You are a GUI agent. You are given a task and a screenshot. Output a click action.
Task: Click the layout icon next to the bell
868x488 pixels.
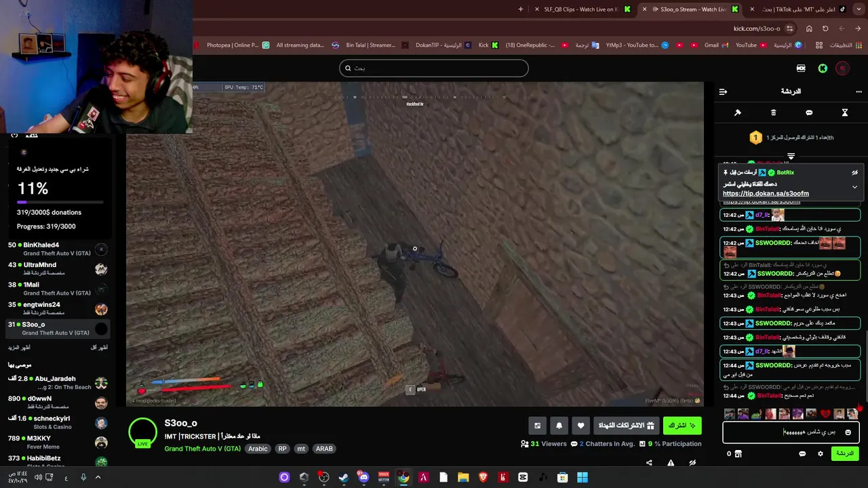tap(537, 426)
